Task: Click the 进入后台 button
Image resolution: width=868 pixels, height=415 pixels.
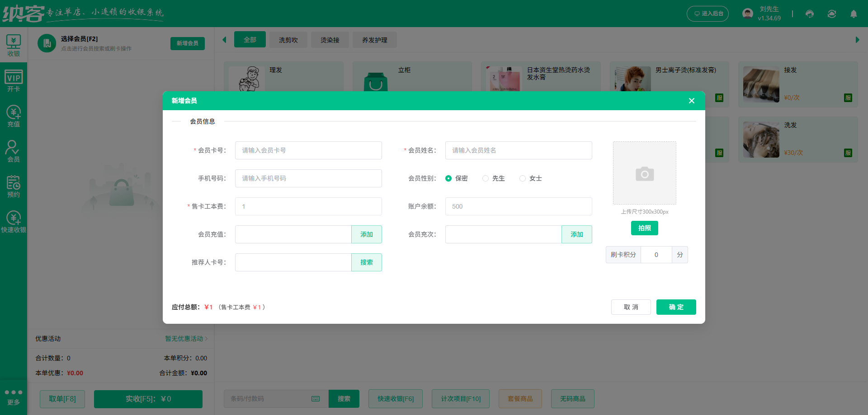Action: click(x=708, y=14)
